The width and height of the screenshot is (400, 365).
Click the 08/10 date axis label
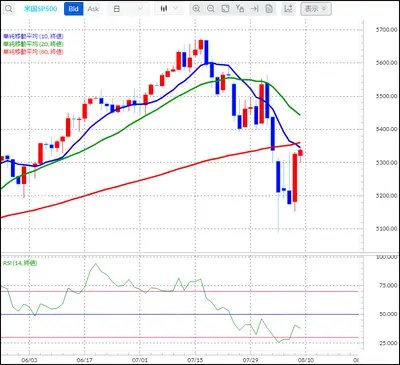click(x=305, y=360)
